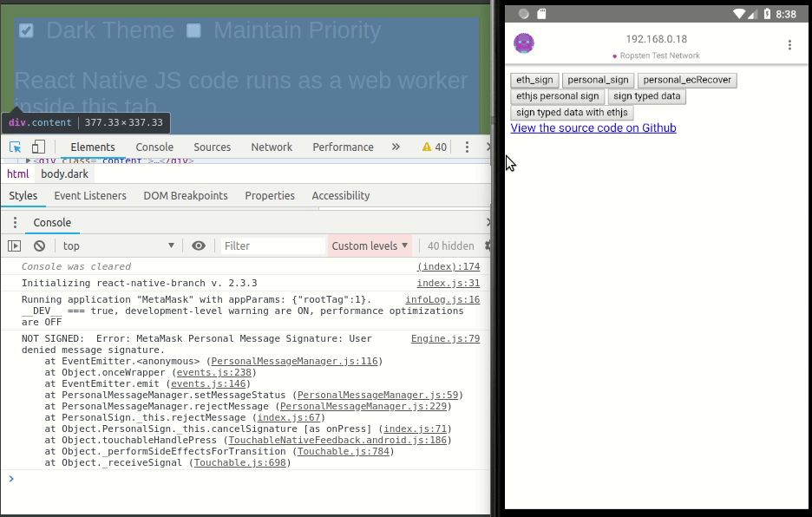Show the console sidebar icon
The height and width of the screenshot is (517, 812).
tap(15, 246)
